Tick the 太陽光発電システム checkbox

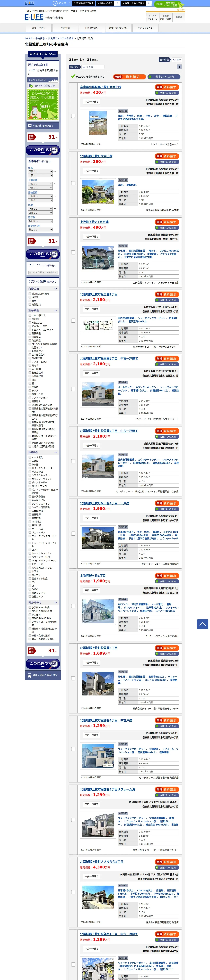point(30,568)
